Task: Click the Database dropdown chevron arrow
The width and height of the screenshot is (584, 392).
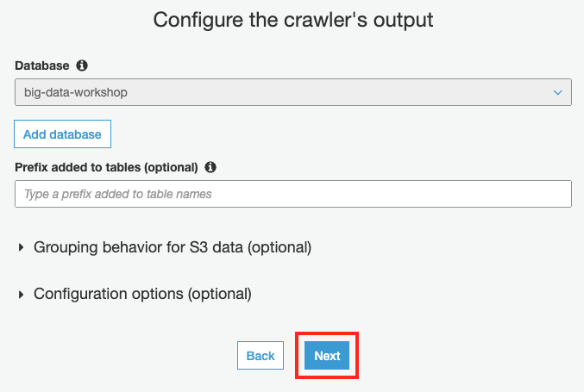Action: coord(557,92)
